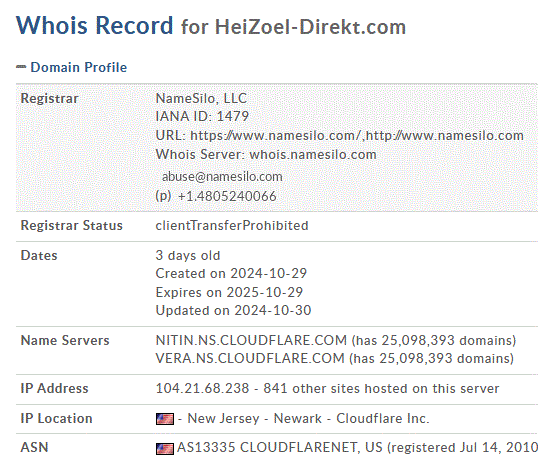
Task: Click the minus icon beside Domain Profile
Action: click(21, 67)
